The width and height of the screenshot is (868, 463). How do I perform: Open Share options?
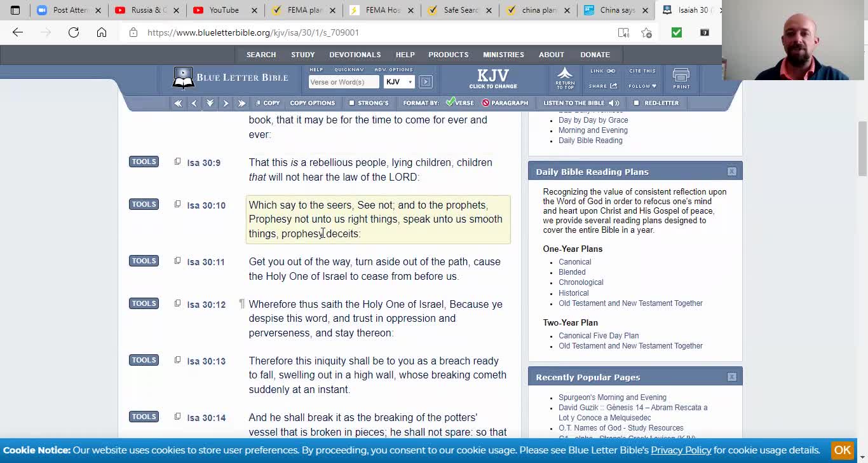point(602,86)
